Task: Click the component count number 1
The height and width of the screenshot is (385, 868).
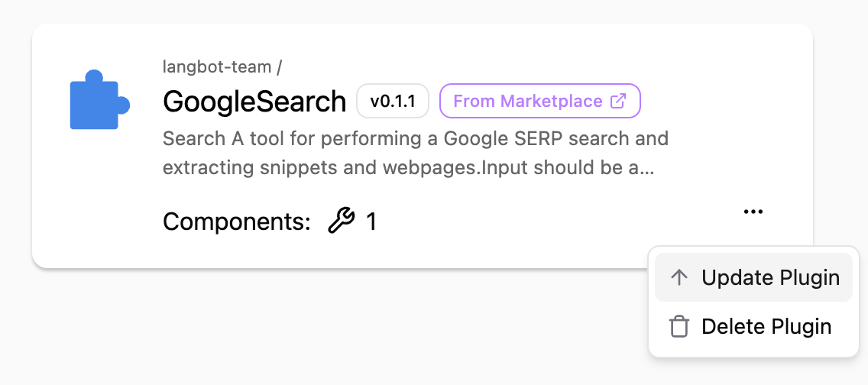Action: click(371, 222)
